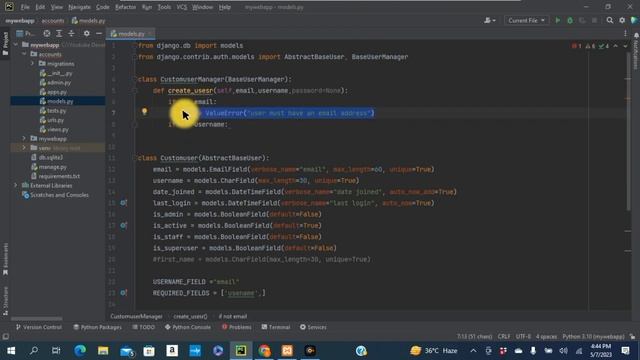This screenshot has height=360, width=640.
Task: Click the gutter icon beside REQUIRED_FIELDS line
Action: 123,293
